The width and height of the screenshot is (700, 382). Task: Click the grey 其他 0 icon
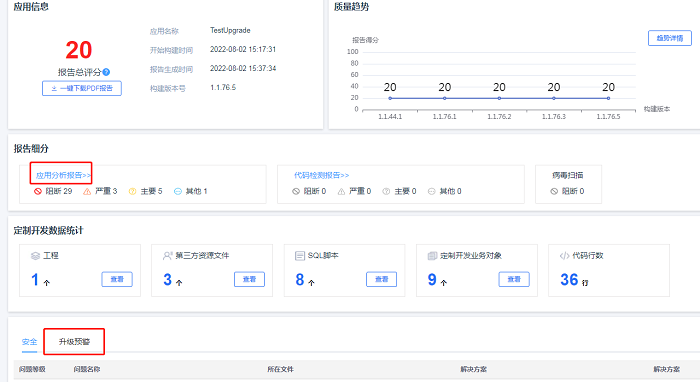(x=432, y=191)
